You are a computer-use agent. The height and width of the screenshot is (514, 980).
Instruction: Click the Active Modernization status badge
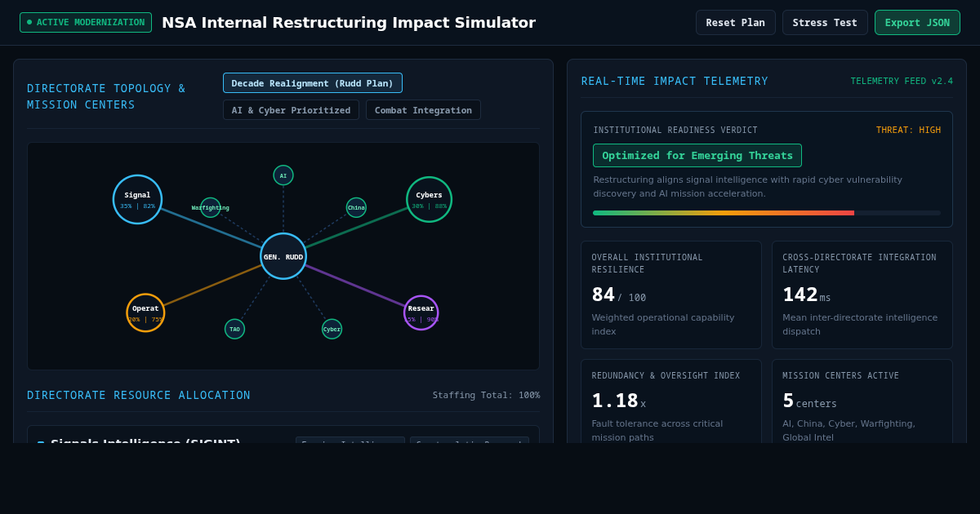86,22
